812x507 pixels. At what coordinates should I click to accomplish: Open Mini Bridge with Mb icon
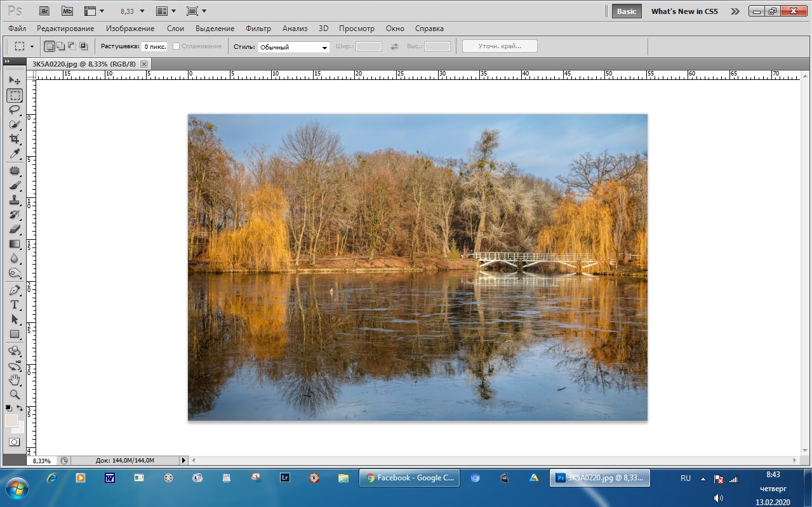tap(67, 11)
